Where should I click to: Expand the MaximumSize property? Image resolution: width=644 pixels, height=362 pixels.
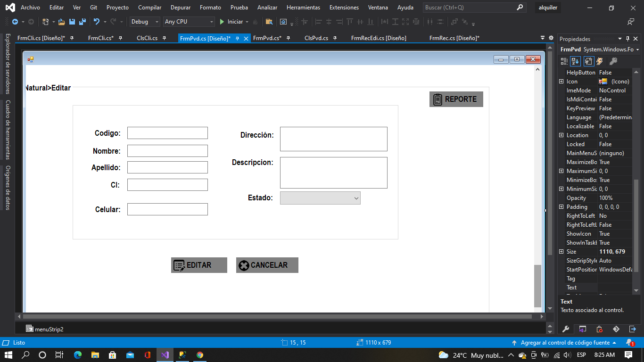click(561, 171)
